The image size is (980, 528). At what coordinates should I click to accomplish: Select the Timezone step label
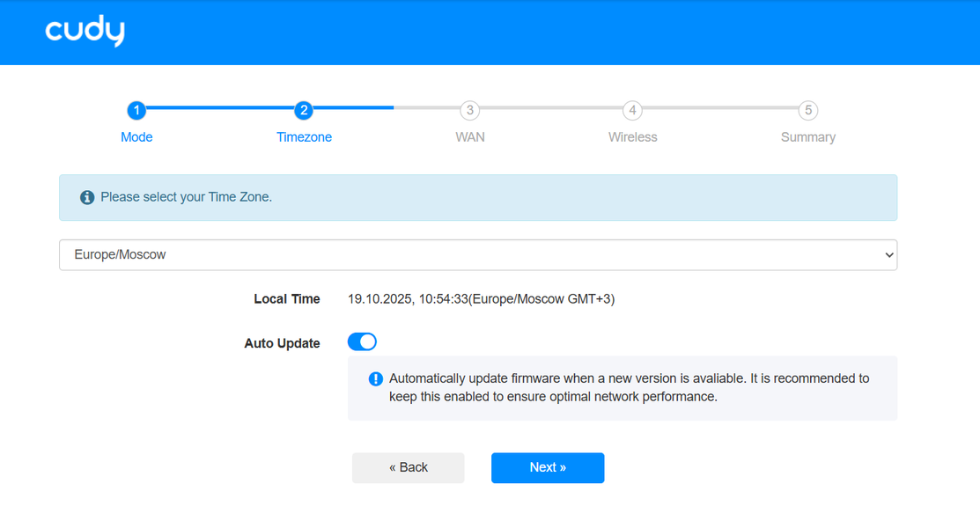(304, 137)
